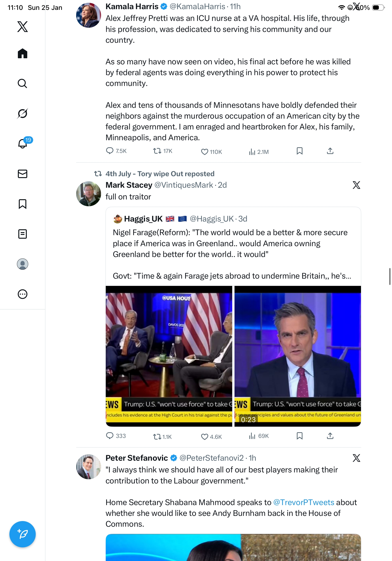Reply to the Kamala Harris post
The image size is (392, 561).
tap(110, 151)
